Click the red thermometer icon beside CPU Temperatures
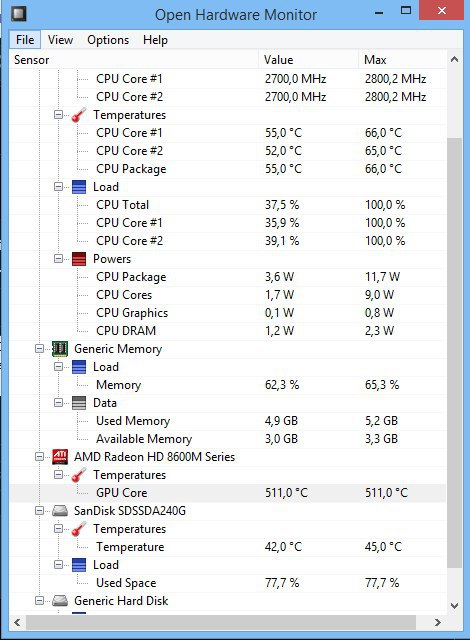 (x=79, y=115)
